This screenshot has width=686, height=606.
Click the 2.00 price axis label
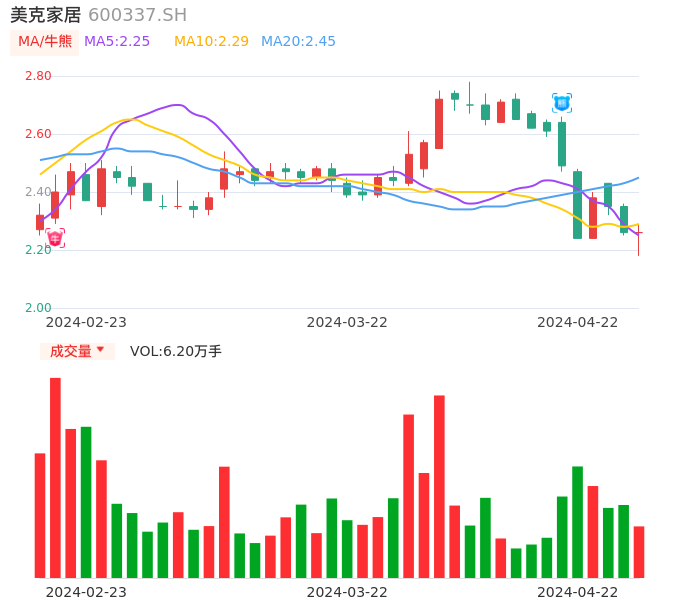(x=38, y=308)
